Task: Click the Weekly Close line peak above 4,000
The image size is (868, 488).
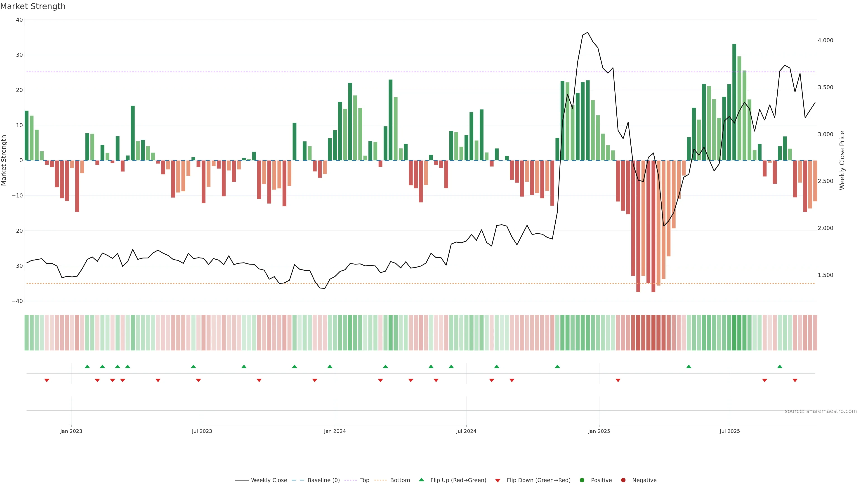Action: (588, 32)
